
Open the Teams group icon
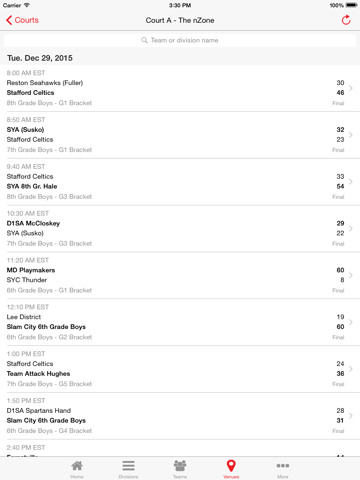point(180,466)
